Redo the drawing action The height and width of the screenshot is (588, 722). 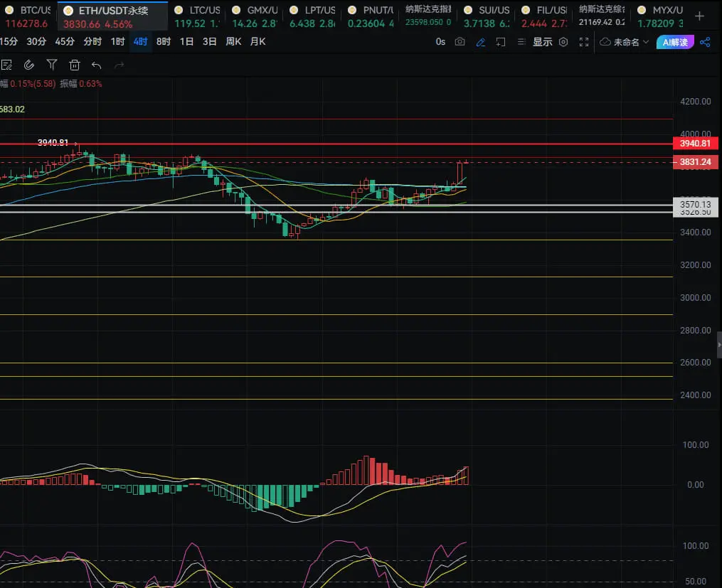(x=120, y=65)
